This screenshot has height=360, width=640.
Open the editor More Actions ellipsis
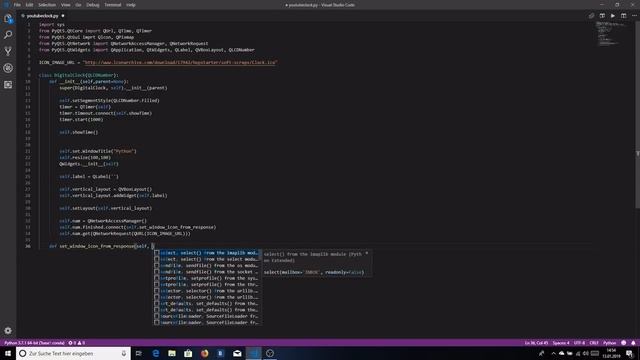[x=634, y=16]
